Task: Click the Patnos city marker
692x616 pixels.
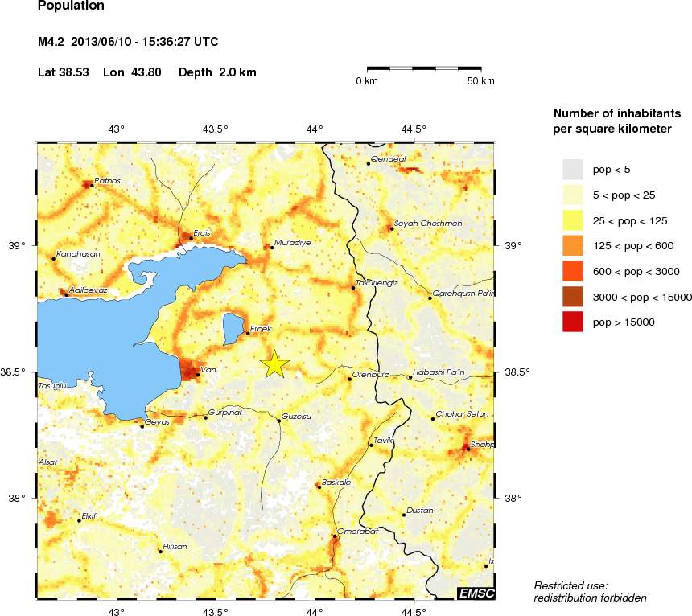Action: (x=92, y=186)
